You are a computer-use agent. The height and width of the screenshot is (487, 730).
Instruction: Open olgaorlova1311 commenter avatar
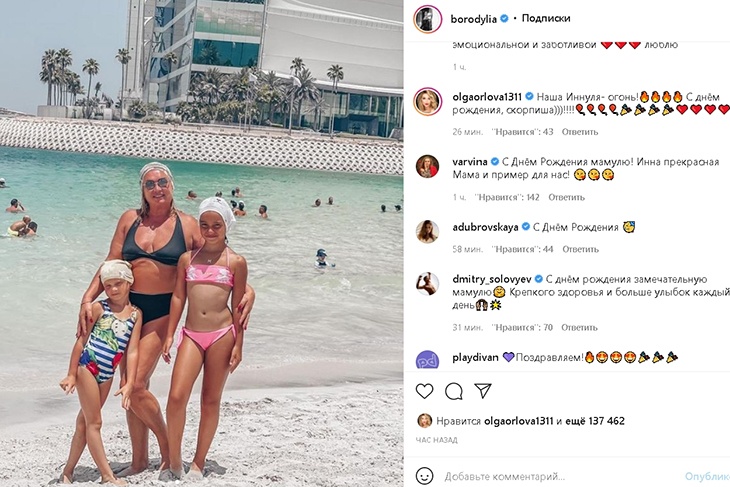point(427,101)
